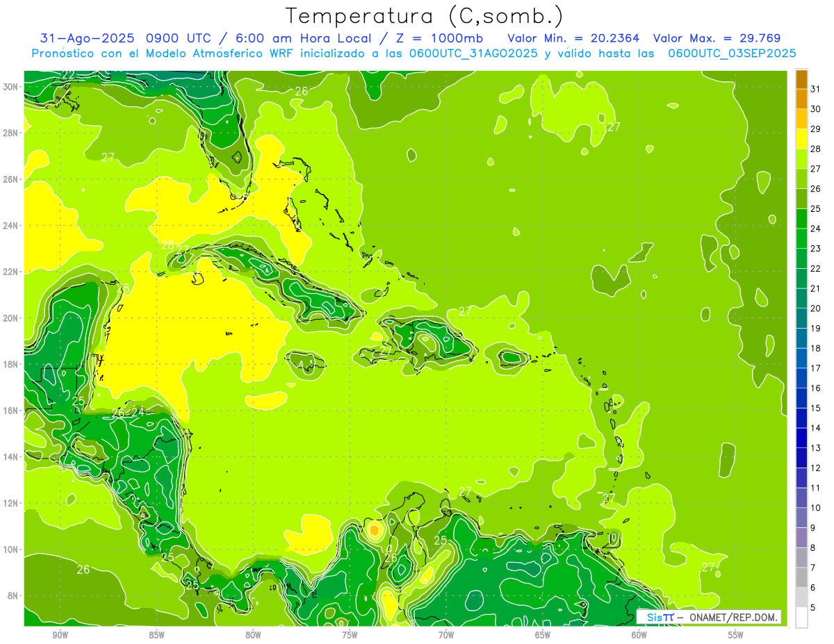834x644 pixels.
Task: Click the "Valor Max. = 29.769" value
Action: pyautogui.click(x=719, y=38)
